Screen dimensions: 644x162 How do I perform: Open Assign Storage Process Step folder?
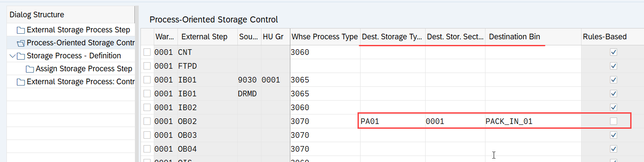(84, 69)
